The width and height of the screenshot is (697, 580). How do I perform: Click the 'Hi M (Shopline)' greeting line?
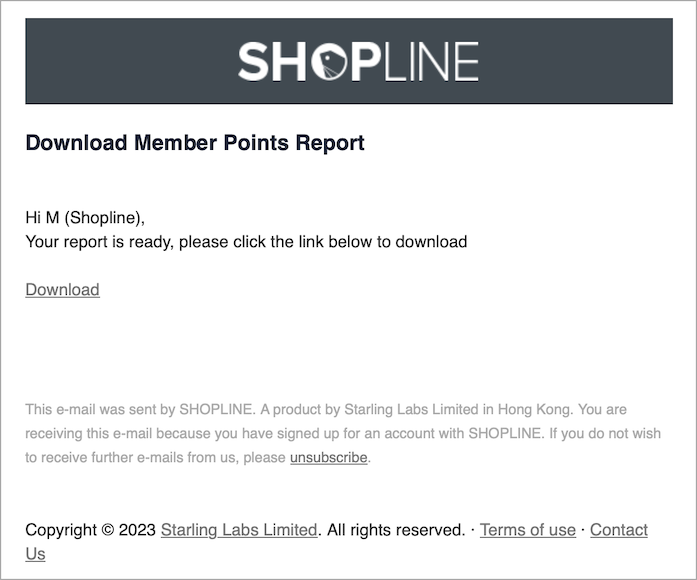(85, 218)
